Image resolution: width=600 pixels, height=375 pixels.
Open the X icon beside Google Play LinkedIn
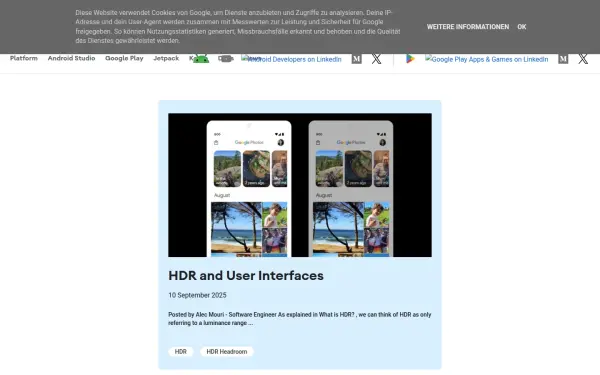click(x=583, y=59)
